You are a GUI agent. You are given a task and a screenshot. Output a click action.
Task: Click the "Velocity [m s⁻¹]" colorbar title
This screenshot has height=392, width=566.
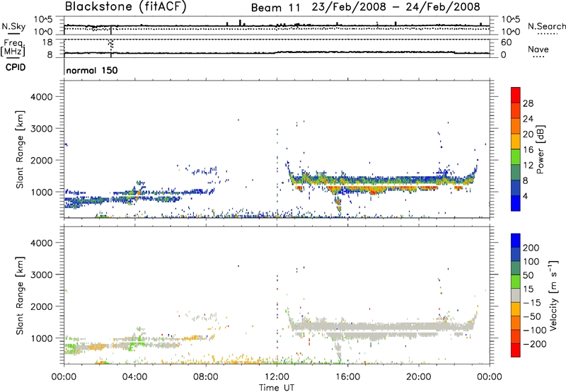tap(554, 295)
